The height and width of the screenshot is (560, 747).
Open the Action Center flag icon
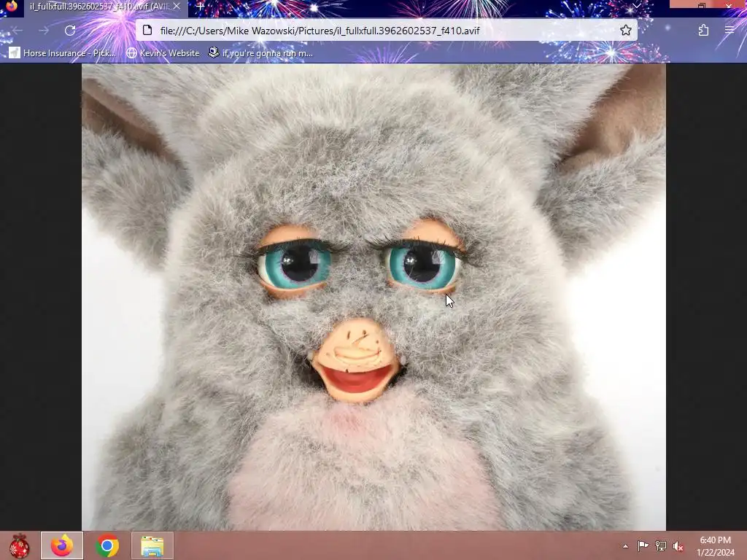643,545
